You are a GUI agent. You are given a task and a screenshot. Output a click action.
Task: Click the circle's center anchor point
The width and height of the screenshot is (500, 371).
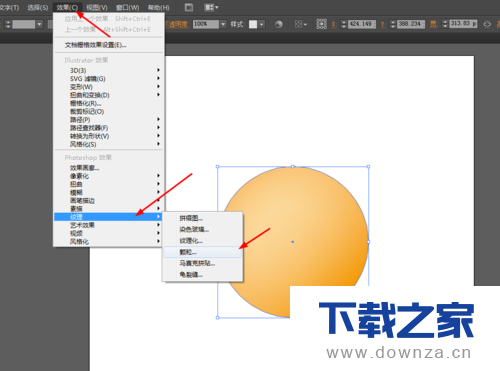pos(293,242)
